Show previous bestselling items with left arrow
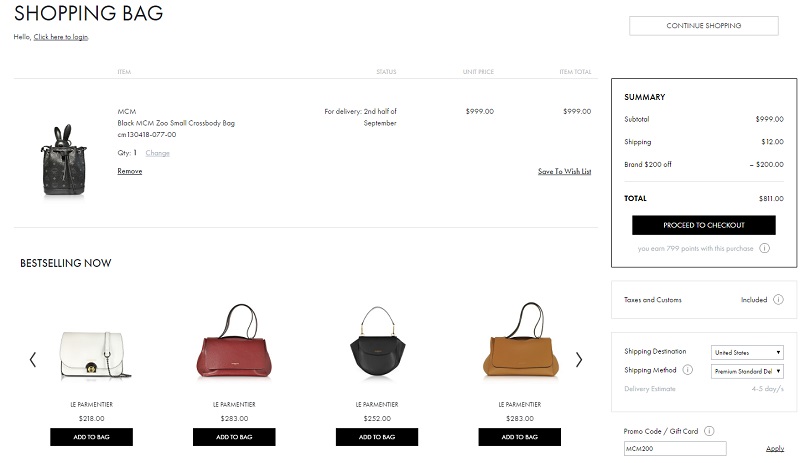The height and width of the screenshot is (463, 800). [x=33, y=359]
